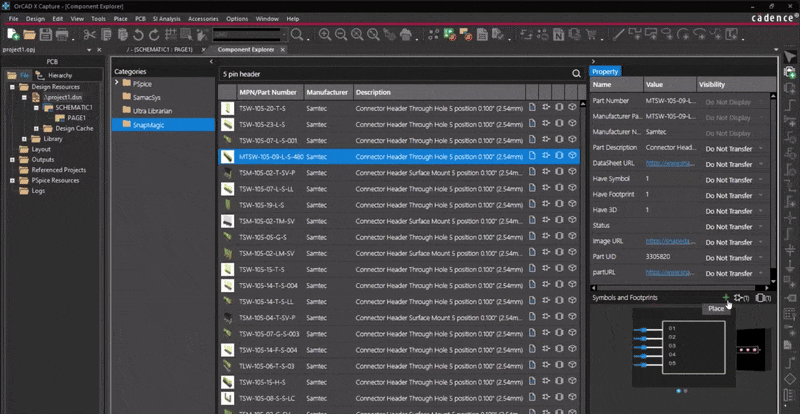This screenshot has height=414, width=800.
Task: Click symbol icon in TSW-105-20-T-S row
Action: 545,108
